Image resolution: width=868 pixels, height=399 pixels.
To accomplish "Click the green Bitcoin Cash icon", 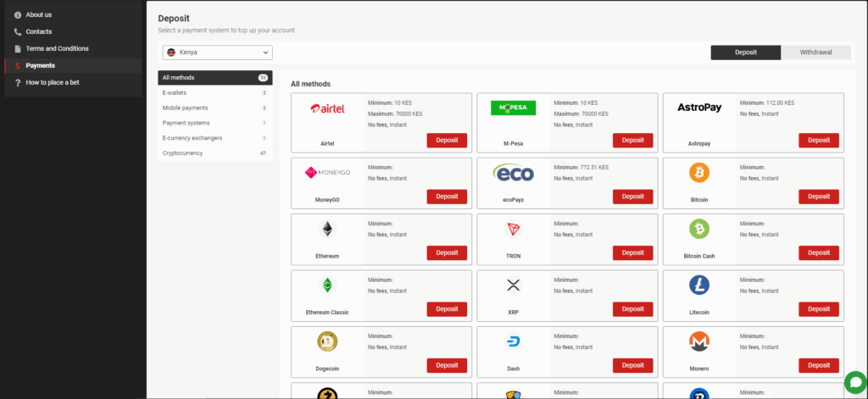I will [x=699, y=229].
